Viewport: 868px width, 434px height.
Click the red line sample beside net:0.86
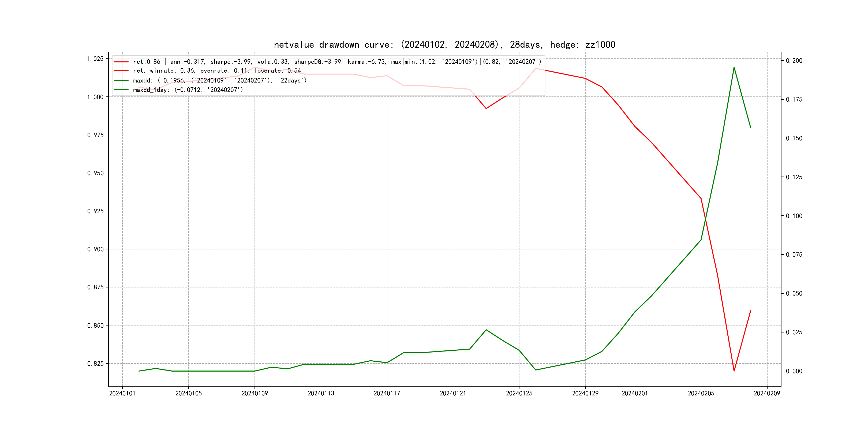pos(121,62)
